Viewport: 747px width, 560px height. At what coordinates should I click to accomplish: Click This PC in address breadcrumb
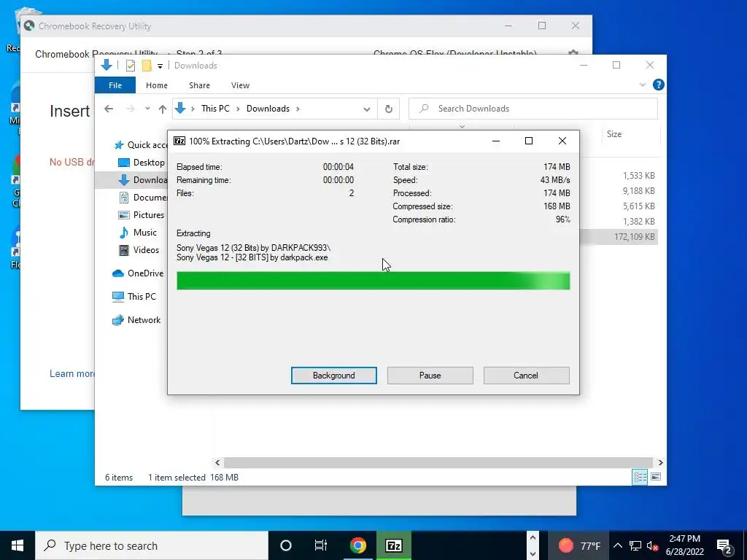click(x=215, y=109)
